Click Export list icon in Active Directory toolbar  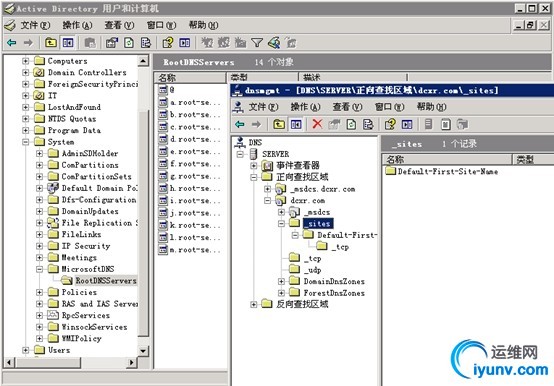pos(146,43)
